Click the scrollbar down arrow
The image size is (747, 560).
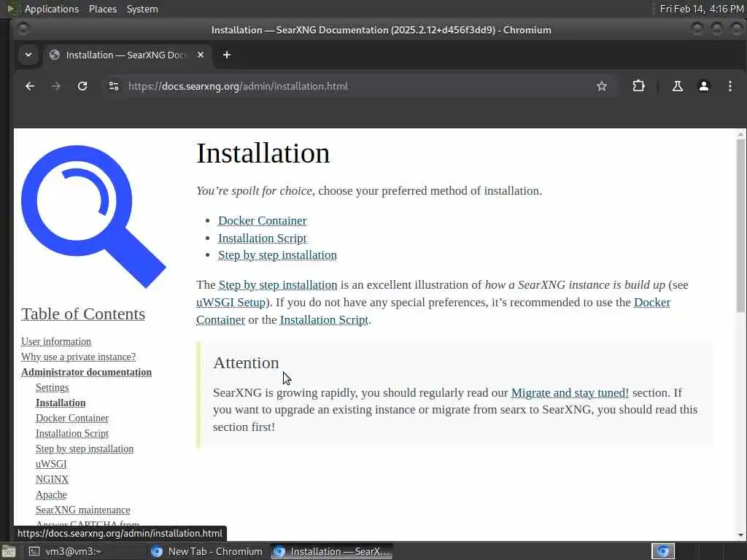click(x=740, y=534)
